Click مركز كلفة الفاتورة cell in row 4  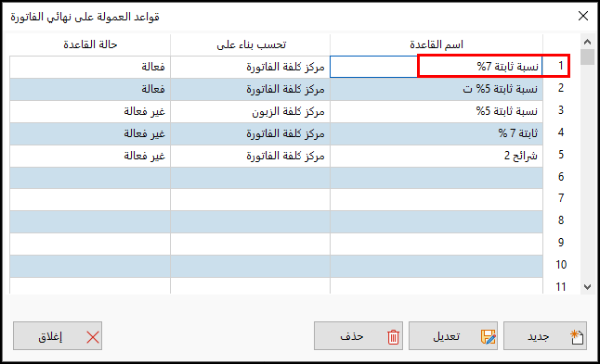point(251,134)
